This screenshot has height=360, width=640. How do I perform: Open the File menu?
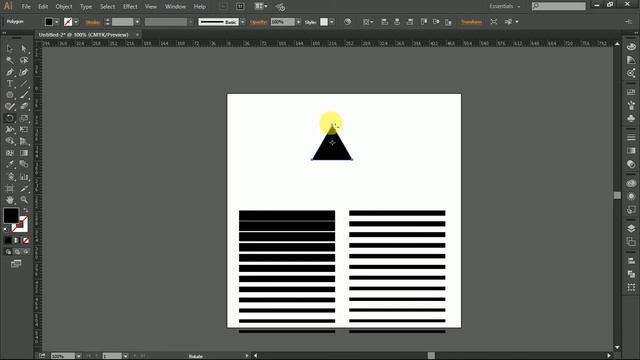point(26,7)
